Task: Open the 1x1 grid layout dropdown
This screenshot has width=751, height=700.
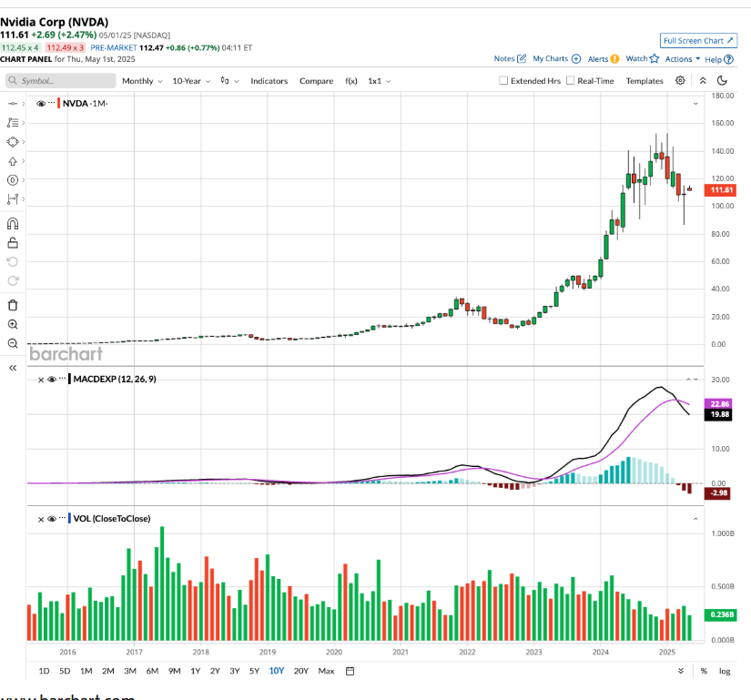Action: tap(379, 81)
